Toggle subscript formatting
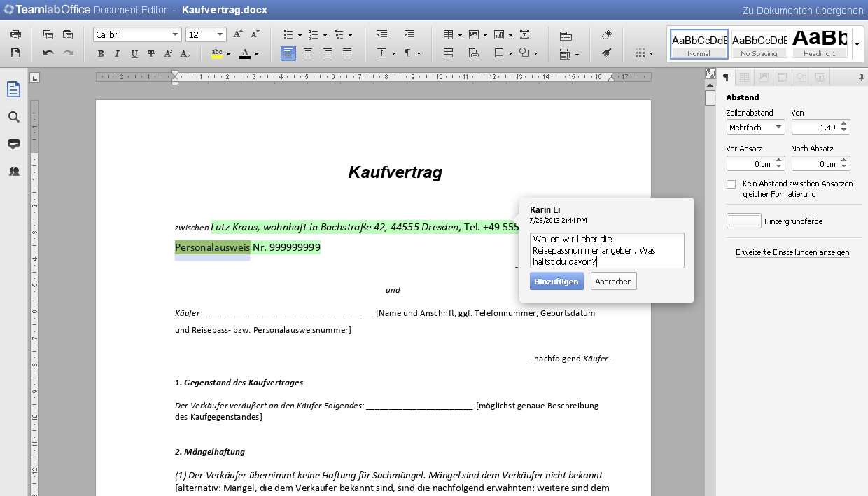The width and height of the screenshot is (868, 496). click(185, 53)
